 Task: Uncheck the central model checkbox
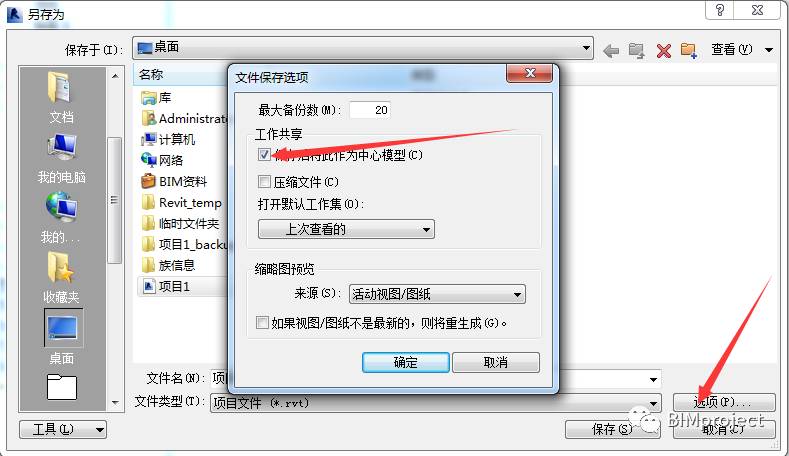point(264,155)
